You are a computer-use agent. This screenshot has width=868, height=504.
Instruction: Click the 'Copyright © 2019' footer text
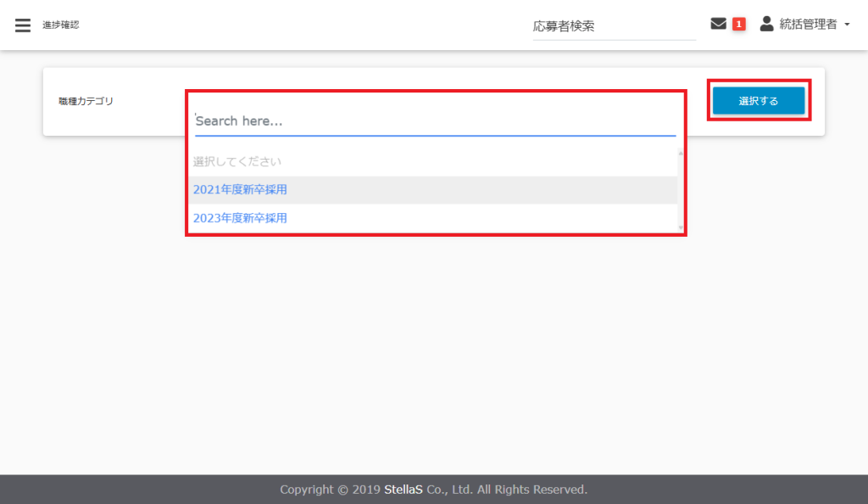tap(330, 490)
